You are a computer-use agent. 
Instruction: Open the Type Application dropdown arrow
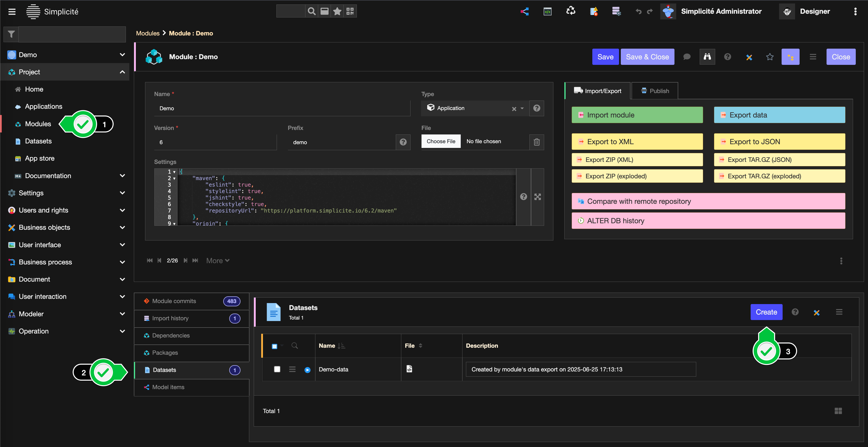coord(522,109)
